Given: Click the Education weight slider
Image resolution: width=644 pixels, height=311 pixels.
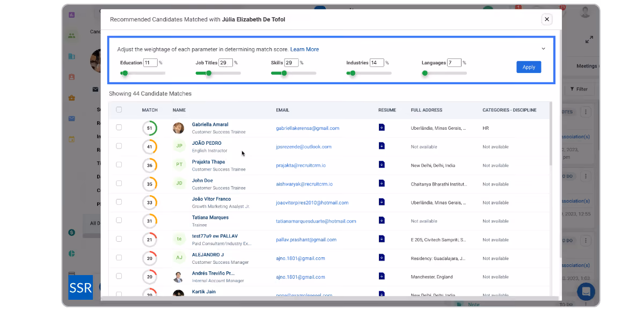Looking at the screenshot, I should pos(143,73).
